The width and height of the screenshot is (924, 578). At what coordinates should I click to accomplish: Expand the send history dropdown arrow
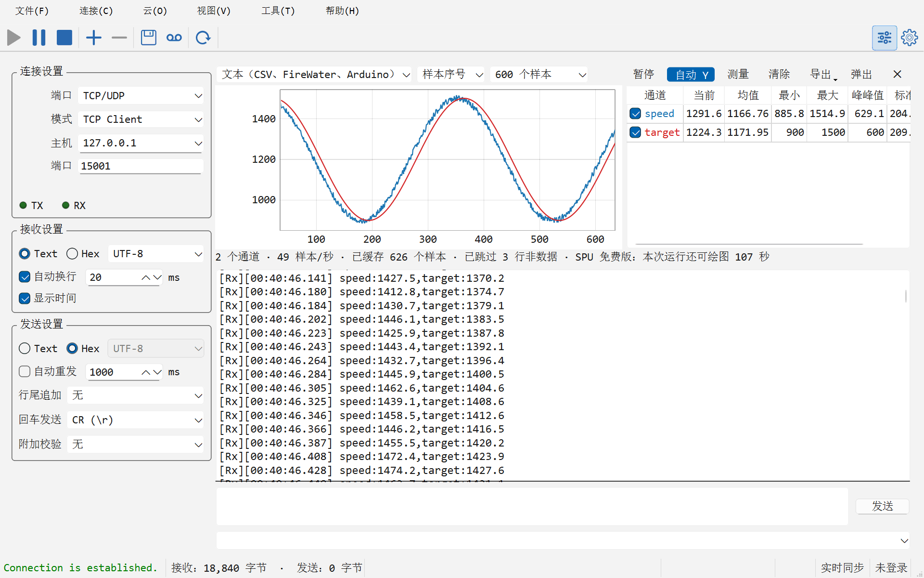[x=904, y=541]
